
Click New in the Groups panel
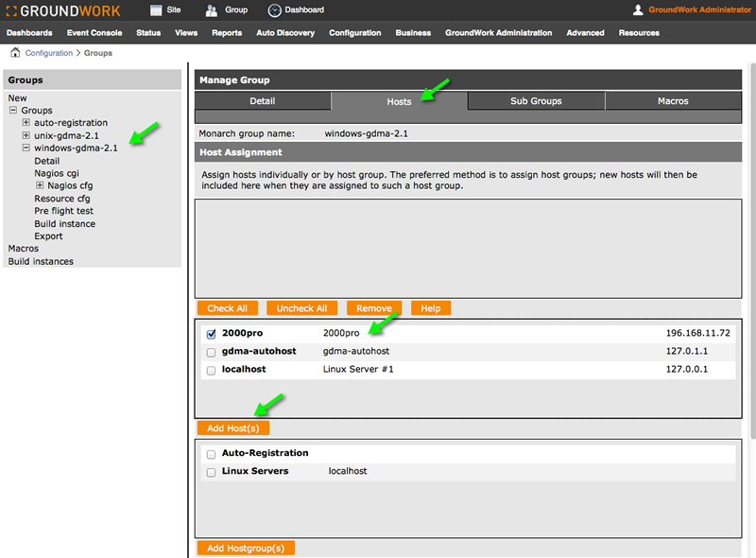point(17,98)
